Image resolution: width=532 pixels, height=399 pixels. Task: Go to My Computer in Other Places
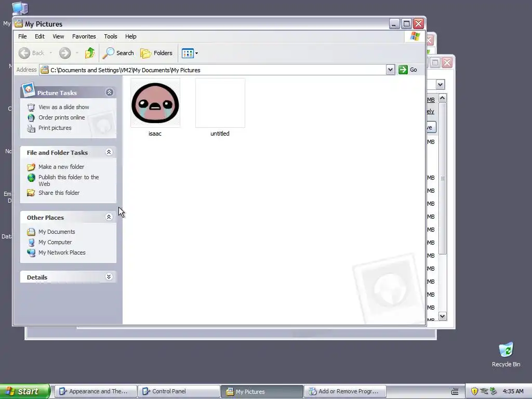click(55, 242)
